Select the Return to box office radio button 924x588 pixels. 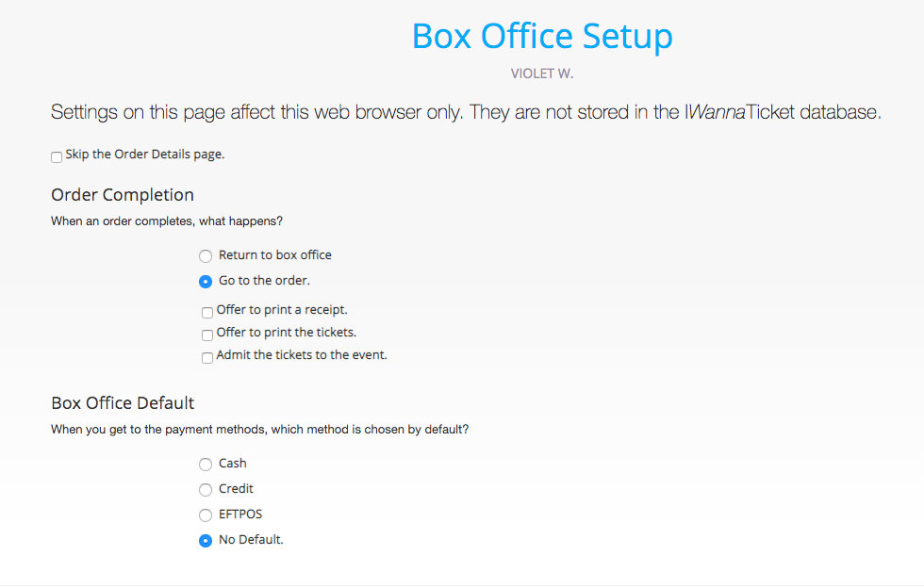click(x=206, y=256)
